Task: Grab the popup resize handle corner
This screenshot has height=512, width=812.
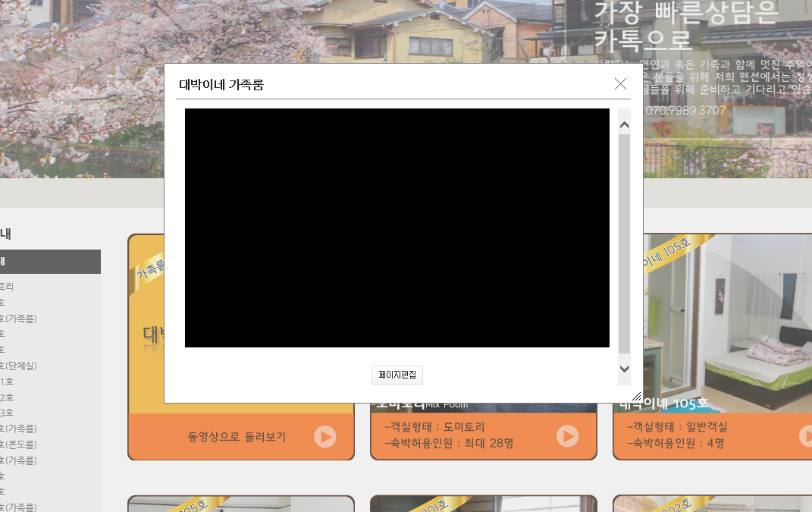Action: (x=636, y=396)
